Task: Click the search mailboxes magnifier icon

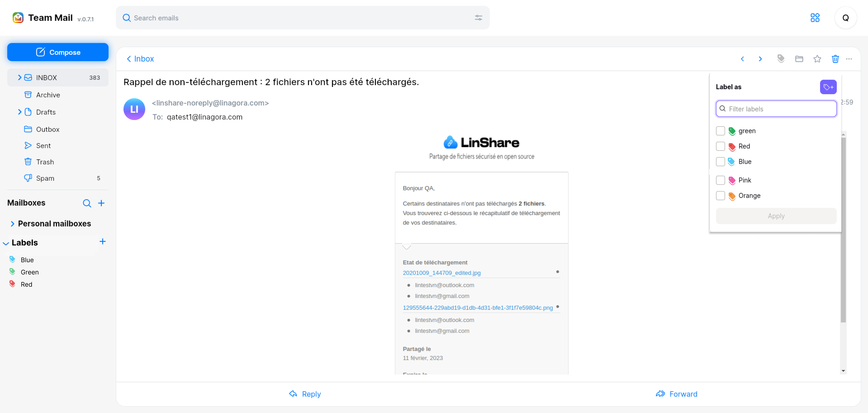Action: coord(87,203)
